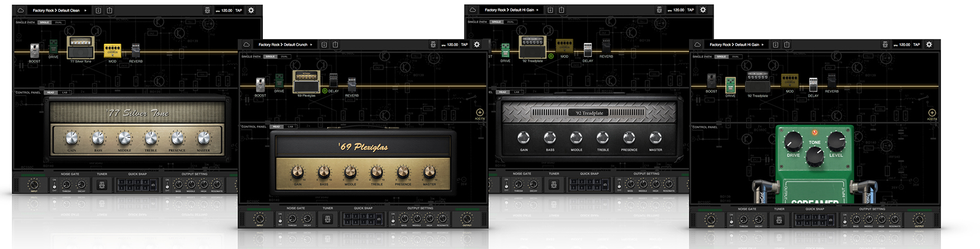980x249 pixels.
Task: Switch to DUAL path in Default Clean window
Action: [x=59, y=22]
